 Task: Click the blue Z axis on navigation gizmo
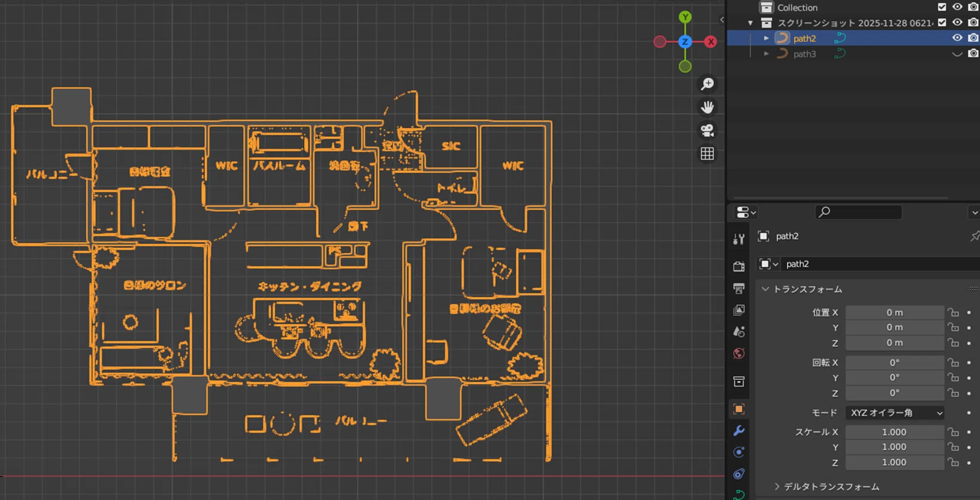pyautogui.click(x=685, y=42)
